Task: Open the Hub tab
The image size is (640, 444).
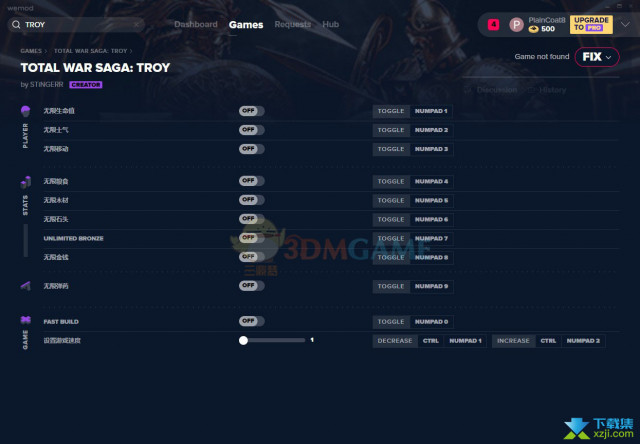Action: point(330,24)
